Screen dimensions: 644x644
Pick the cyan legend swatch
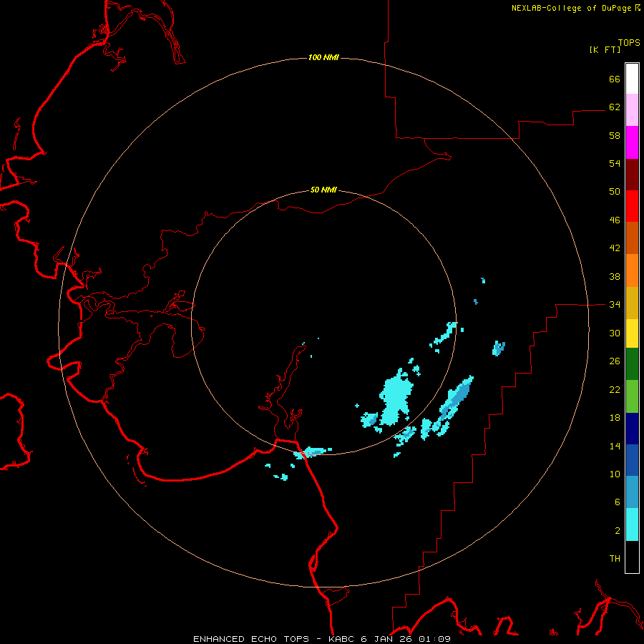tap(632, 525)
